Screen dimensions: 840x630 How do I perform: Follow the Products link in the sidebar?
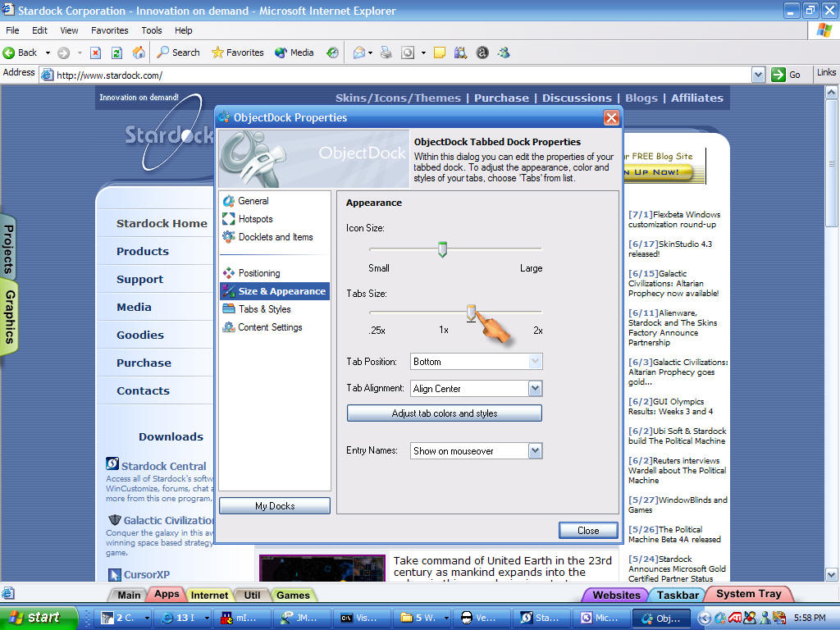click(143, 251)
